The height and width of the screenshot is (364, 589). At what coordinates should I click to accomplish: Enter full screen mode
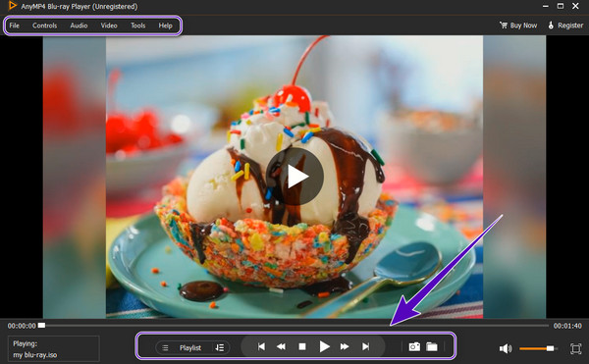(575, 348)
